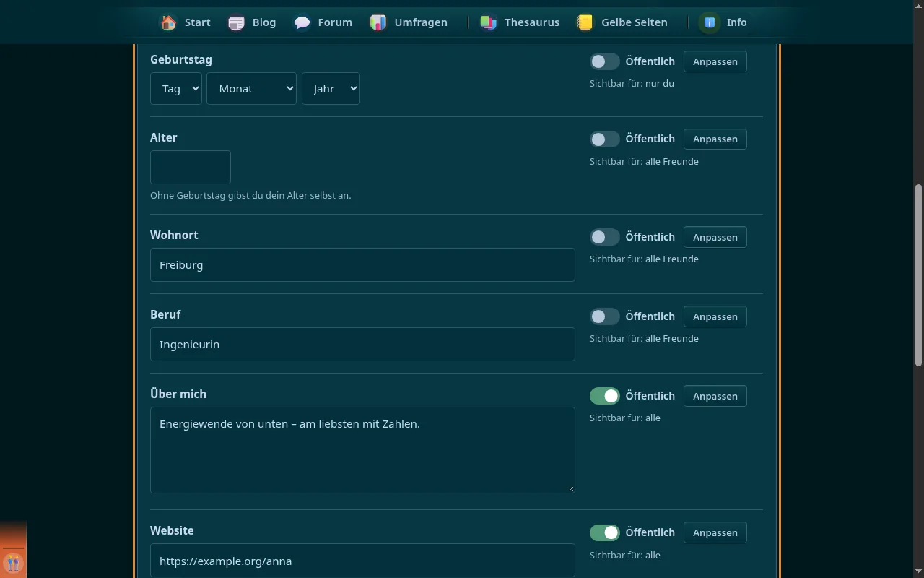Turn on Öffentlich for Wohnort

(605, 237)
